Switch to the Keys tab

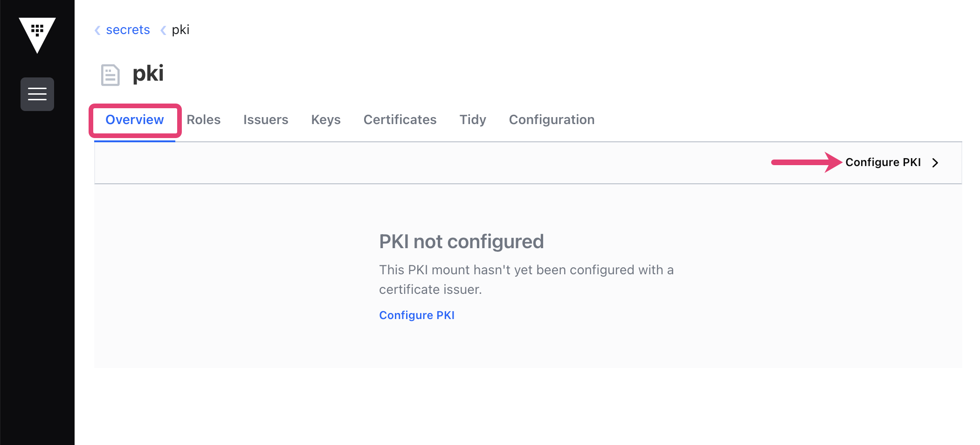click(x=326, y=120)
